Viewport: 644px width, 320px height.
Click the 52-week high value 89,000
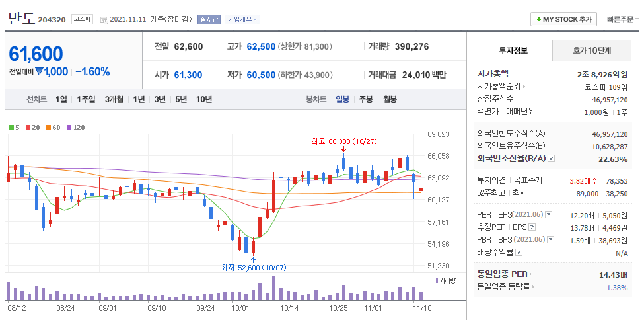[588, 193]
